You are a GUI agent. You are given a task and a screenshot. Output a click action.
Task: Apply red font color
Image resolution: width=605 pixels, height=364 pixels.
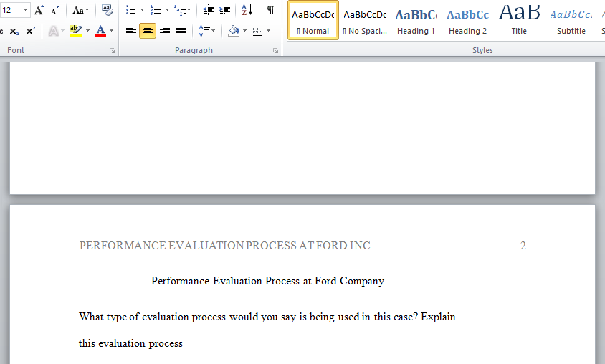tap(100, 31)
